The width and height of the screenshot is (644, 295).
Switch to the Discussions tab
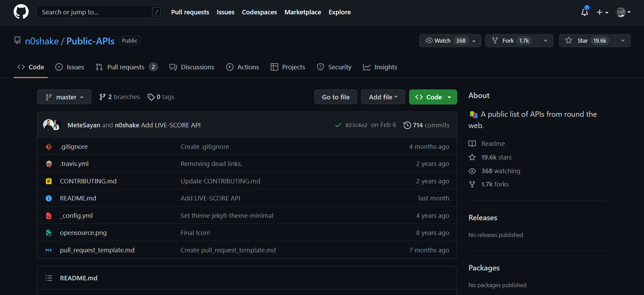[192, 67]
